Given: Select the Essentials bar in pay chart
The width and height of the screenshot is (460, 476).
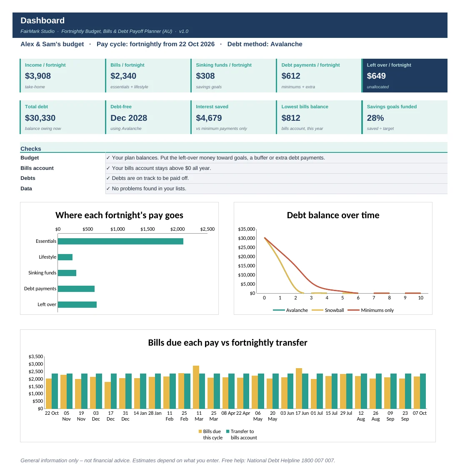Looking at the screenshot, I should (120, 242).
